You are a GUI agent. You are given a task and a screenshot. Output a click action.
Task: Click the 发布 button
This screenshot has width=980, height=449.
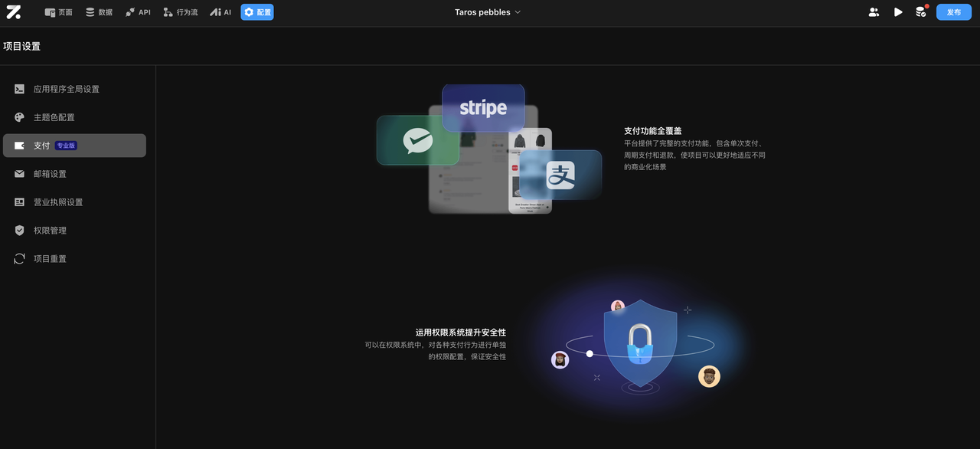click(x=954, y=12)
